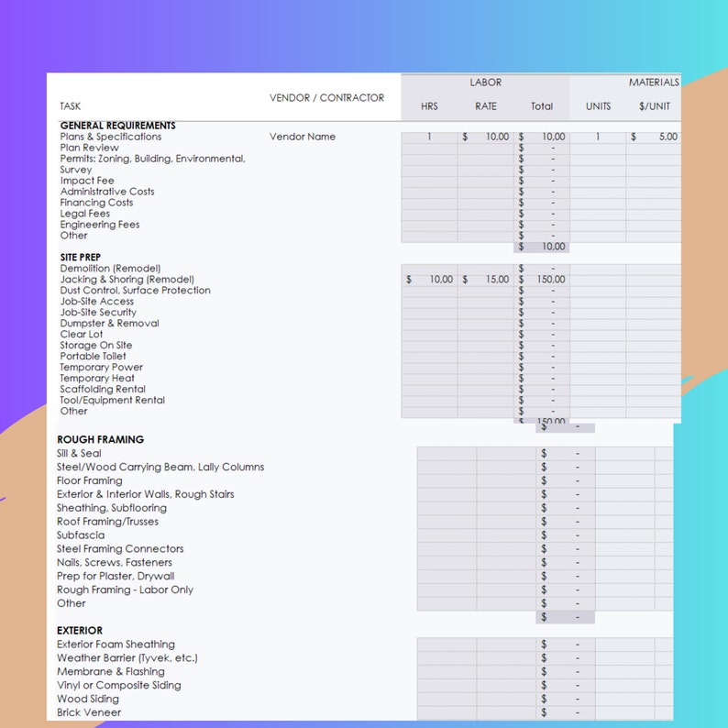Viewport: 728px width, 728px height.
Task: Click the SITE PREP section heading
Action: click(81, 258)
